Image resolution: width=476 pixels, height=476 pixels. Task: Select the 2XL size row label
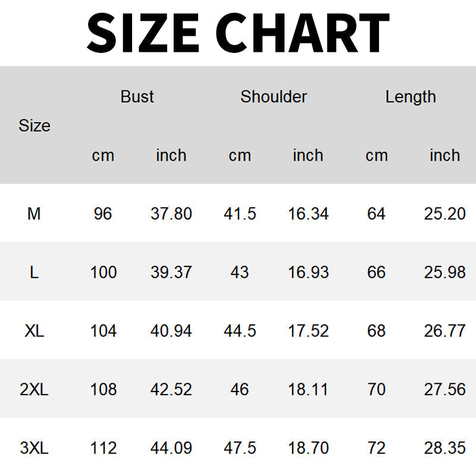(x=34, y=390)
